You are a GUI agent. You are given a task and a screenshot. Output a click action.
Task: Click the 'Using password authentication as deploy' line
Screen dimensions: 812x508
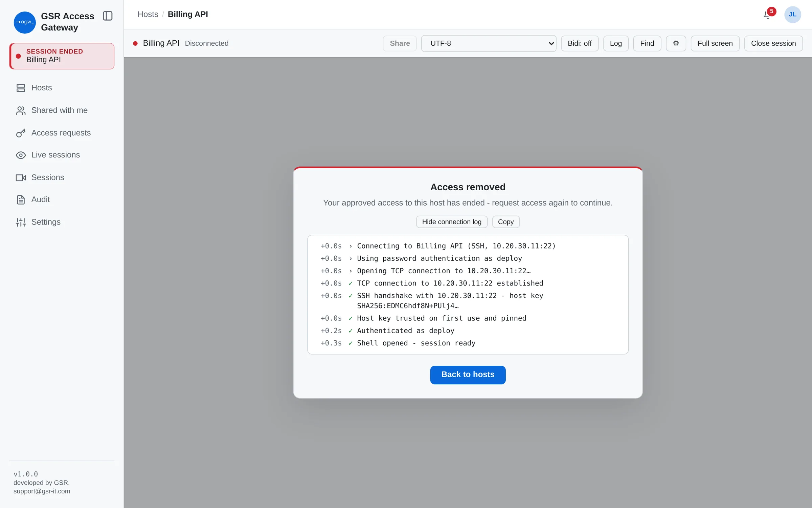[439, 258]
